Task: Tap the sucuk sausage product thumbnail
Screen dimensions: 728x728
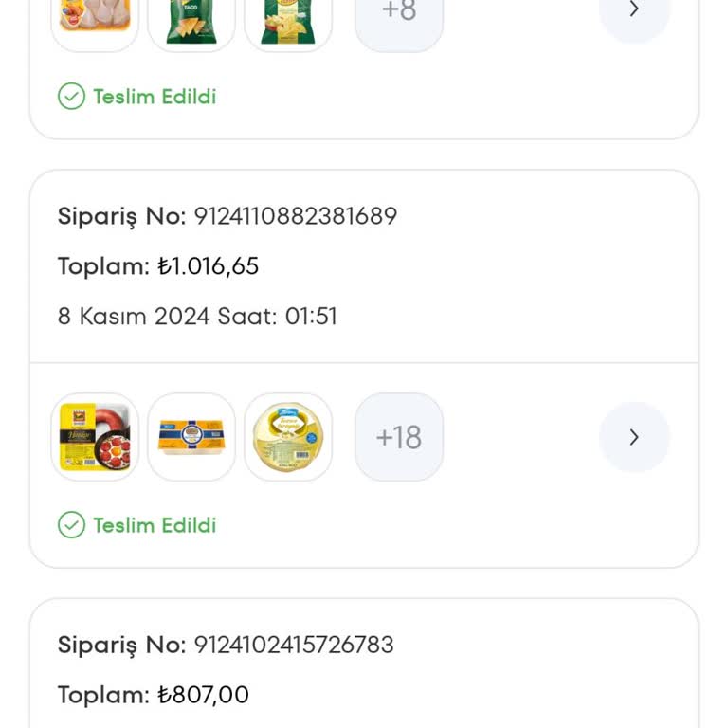Action: pos(95,437)
